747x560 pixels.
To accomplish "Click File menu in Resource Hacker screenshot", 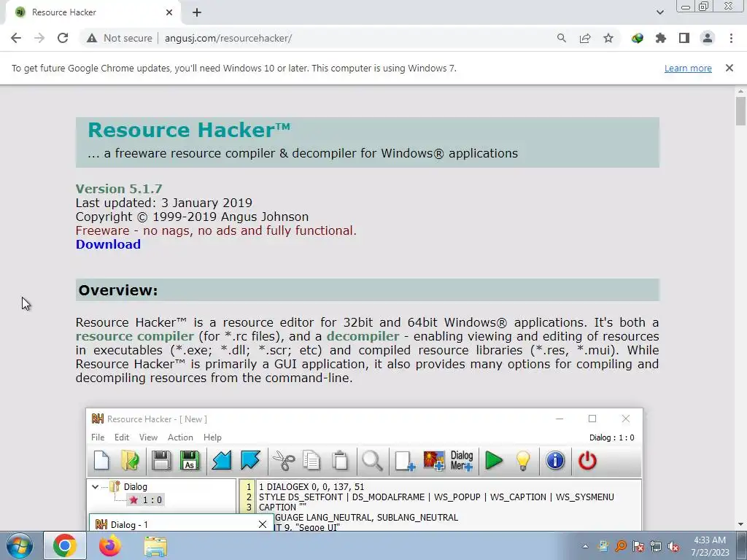I will 98,437.
